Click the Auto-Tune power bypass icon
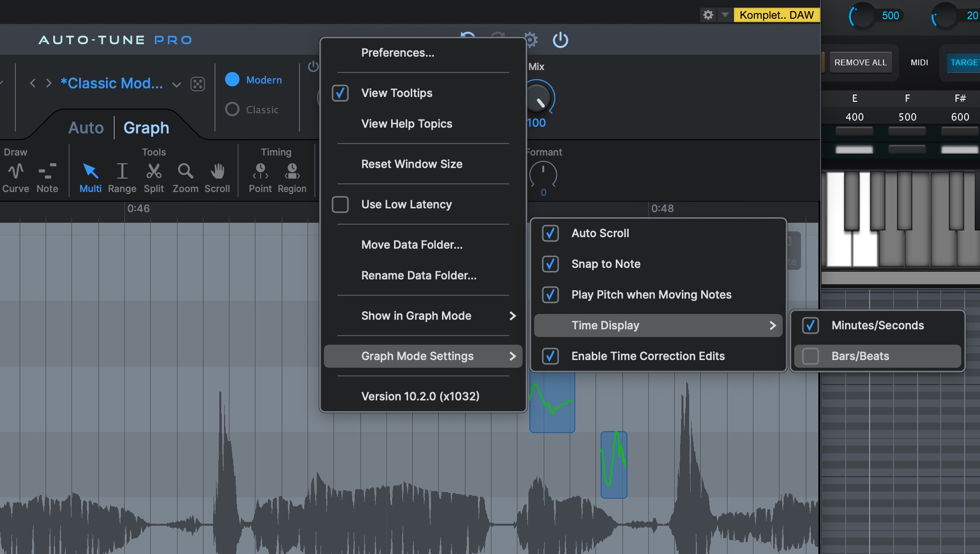Image resolution: width=980 pixels, height=554 pixels. pyautogui.click(x=560, y=40)
